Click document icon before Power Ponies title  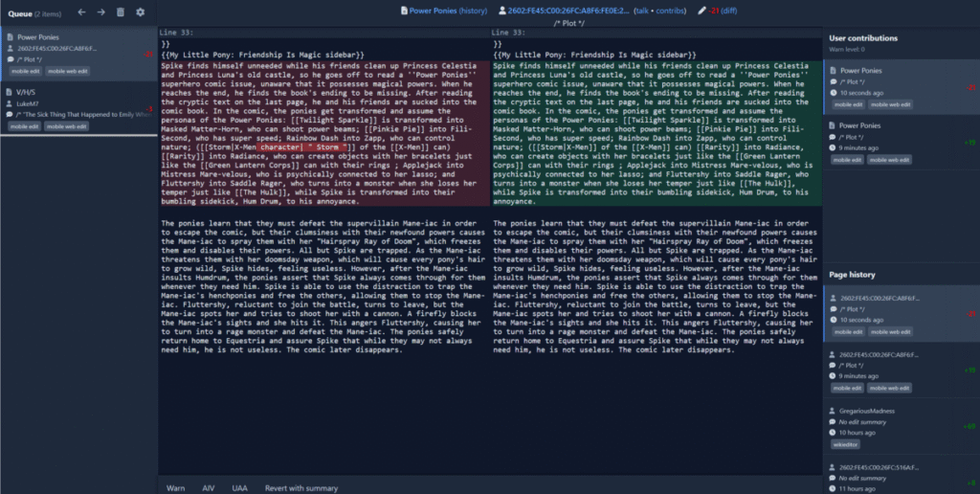(x=403, y=11)
